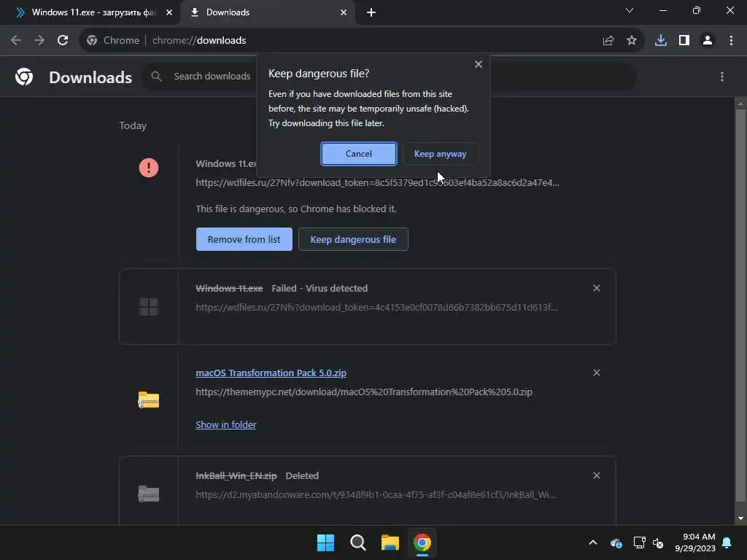The image size is (747, 560).
Task: Click the page vertical scrollbar
Action: point(740,306)
